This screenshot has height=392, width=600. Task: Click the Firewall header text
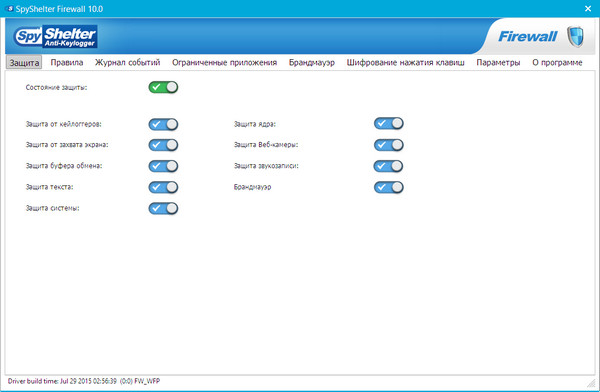(527, 36)
